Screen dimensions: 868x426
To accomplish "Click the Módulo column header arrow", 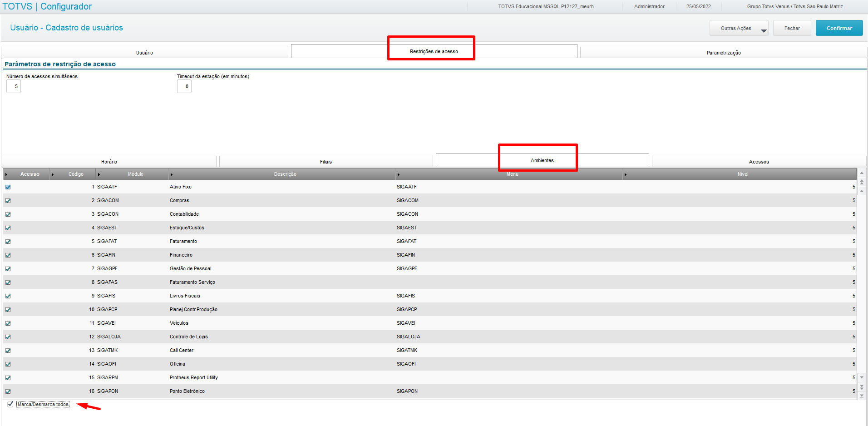I will (x=99, y=174).
